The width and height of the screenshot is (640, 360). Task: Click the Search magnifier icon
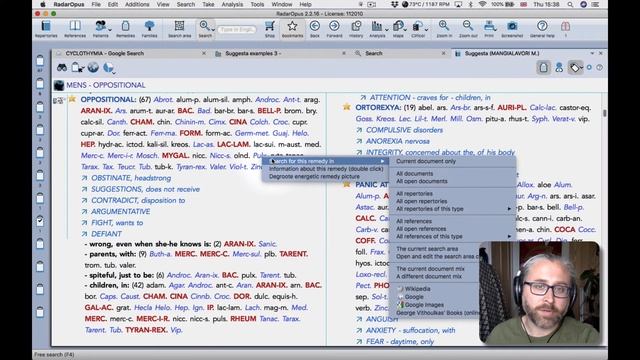click(x=204, y=27)
